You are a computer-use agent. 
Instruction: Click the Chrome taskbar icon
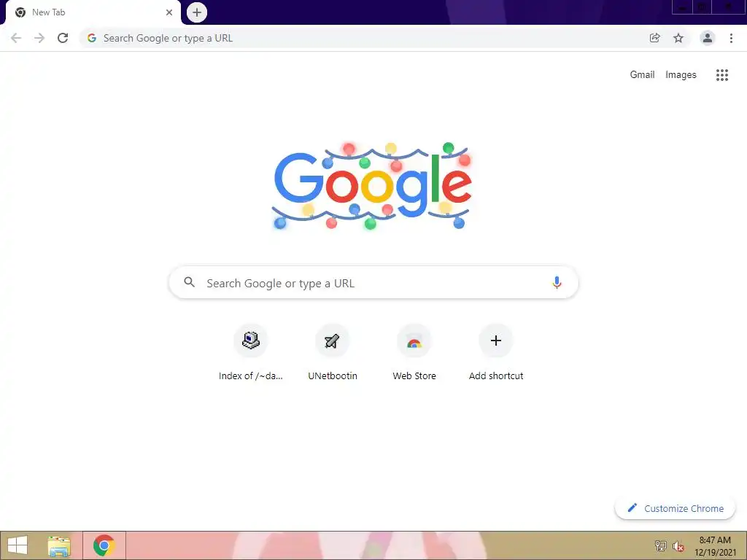[x=104, y=545]
